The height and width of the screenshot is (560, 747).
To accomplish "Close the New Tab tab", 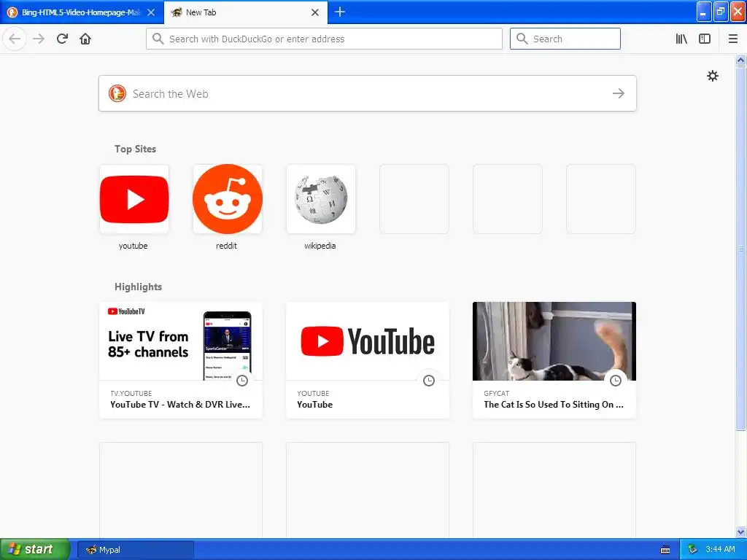I will (x=315, y=12).
